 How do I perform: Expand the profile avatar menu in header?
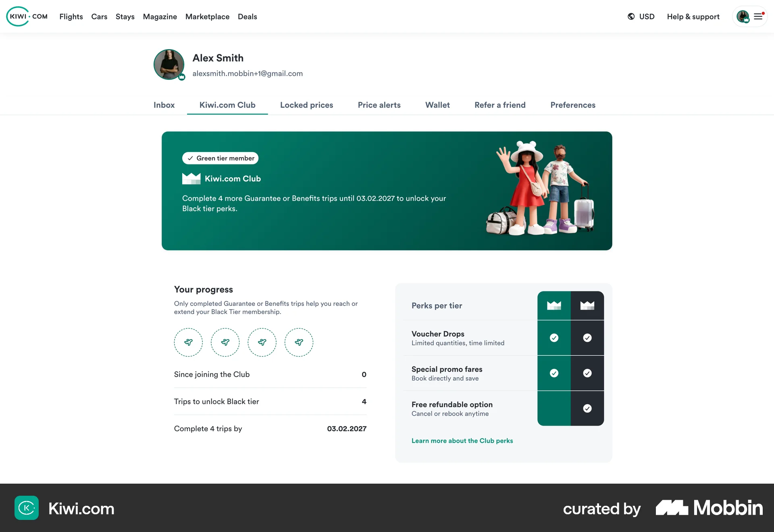point(743,17)
